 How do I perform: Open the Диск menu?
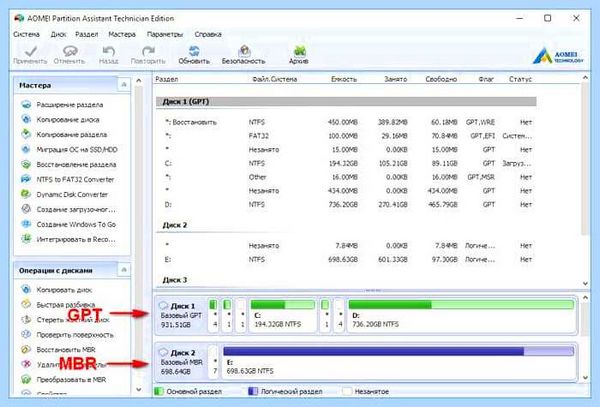[x=59, y=34]
